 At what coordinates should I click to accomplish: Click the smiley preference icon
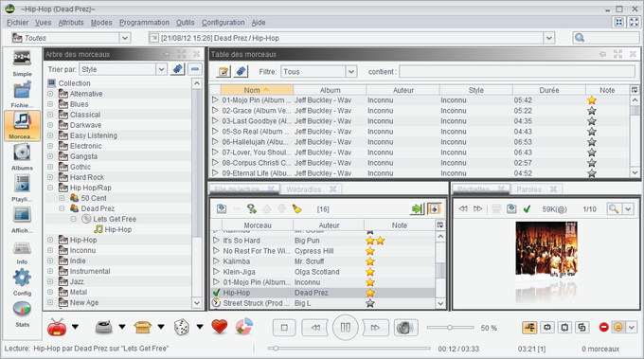[x=618, y=327]
